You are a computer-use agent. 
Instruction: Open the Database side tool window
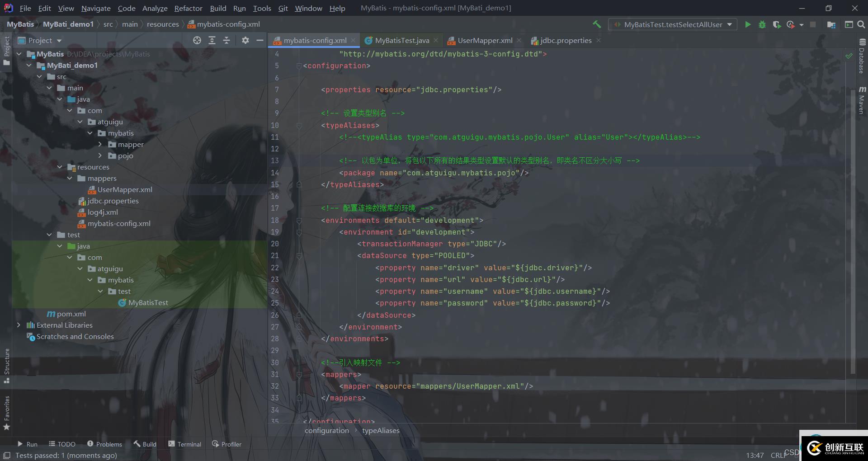[x=862, y=56]
